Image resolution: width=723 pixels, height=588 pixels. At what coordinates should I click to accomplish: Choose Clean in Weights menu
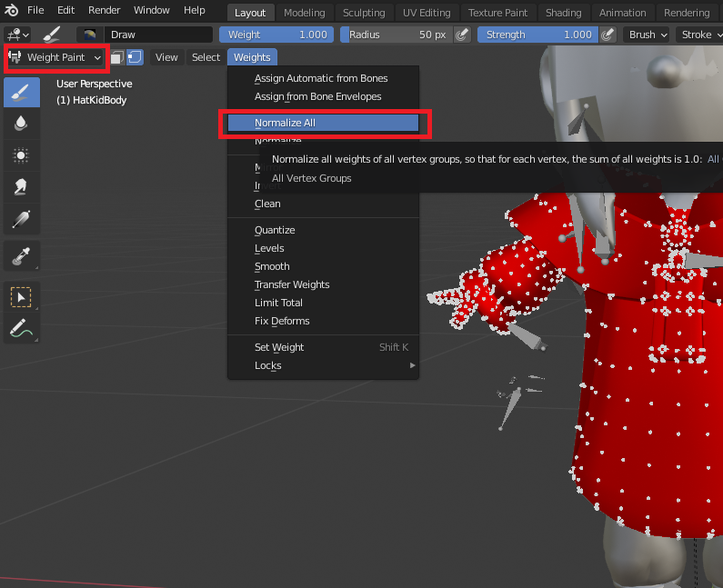pos(323,204)
